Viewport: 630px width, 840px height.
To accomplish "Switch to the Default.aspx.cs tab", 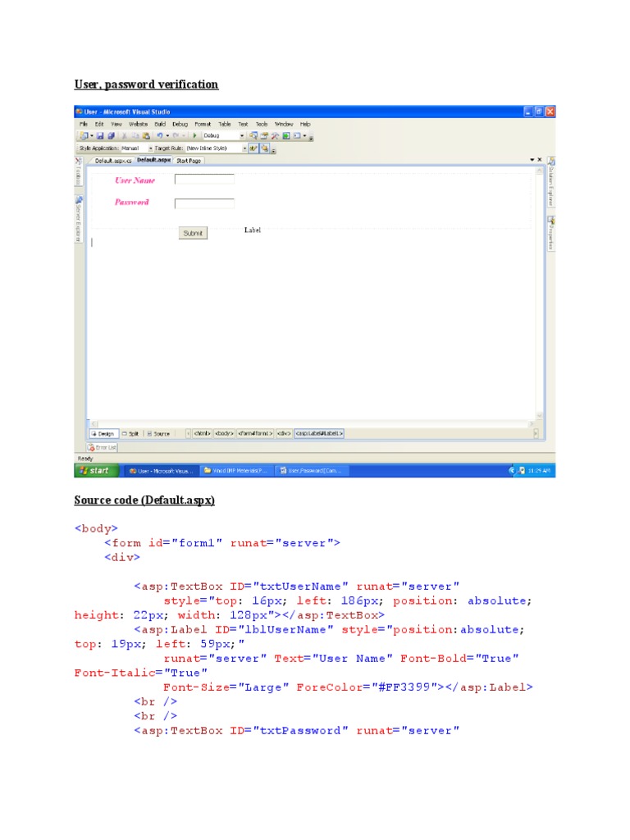I will point(113,161).
